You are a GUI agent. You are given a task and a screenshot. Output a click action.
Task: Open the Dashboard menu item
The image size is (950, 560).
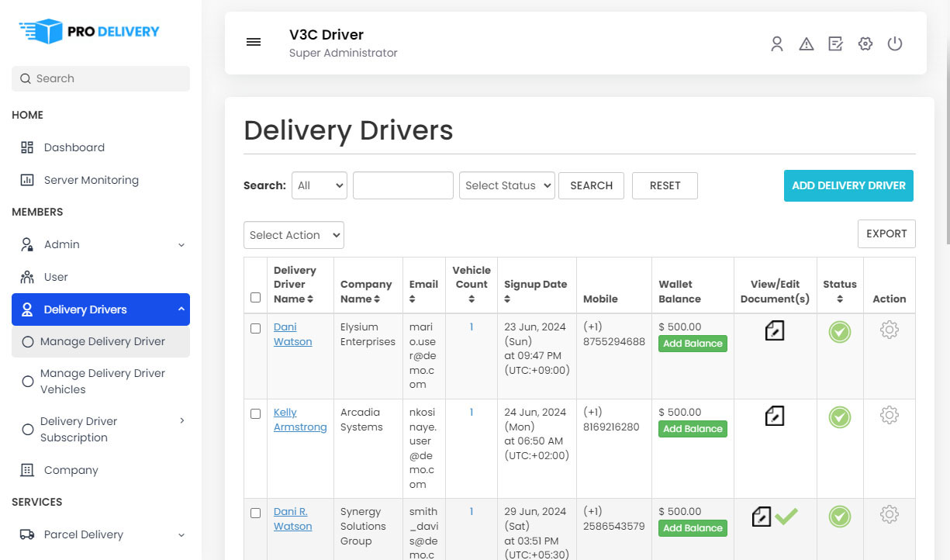point(74,147)
